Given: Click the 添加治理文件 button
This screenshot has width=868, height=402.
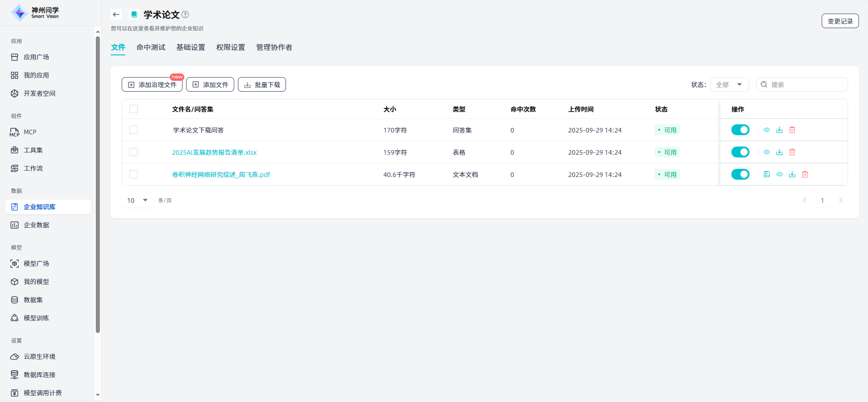Looking at the screenshot, I should click(x=152, y=84).
